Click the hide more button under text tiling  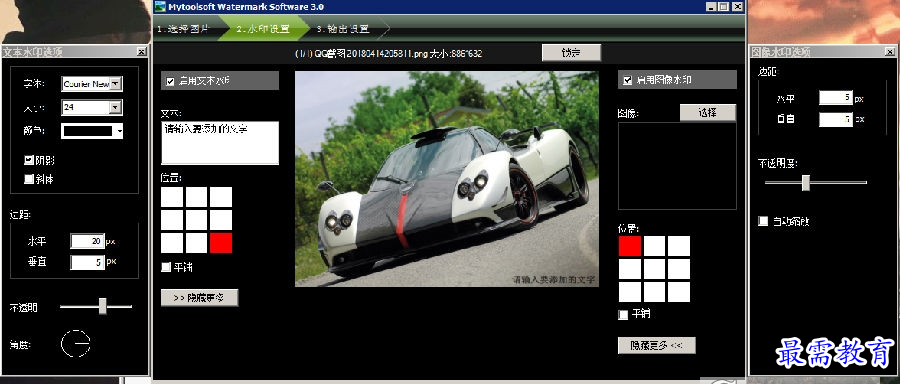click(199, 297)
